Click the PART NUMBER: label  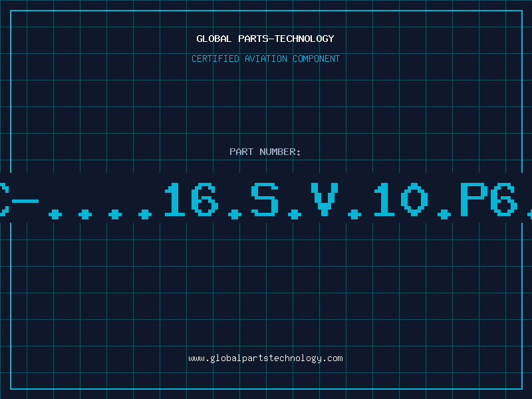(x=265, y=152)
